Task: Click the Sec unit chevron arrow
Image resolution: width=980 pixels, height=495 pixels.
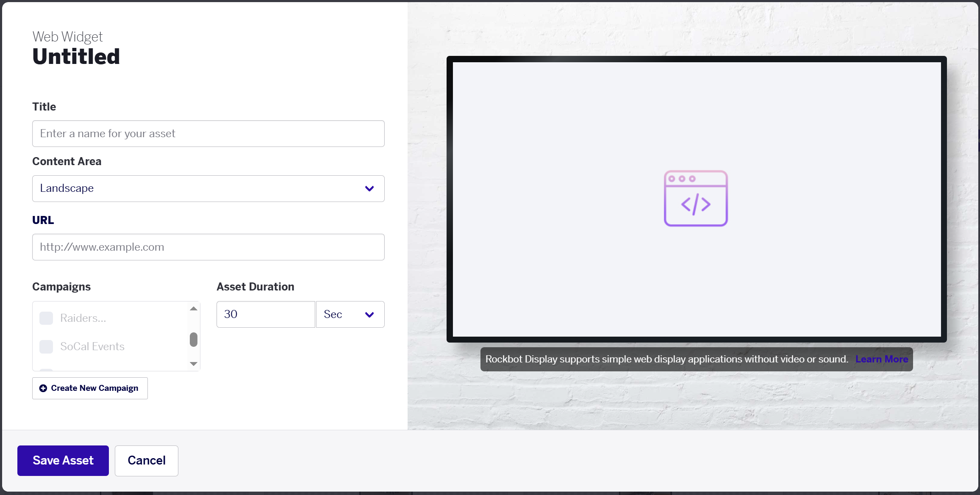Action: [x=369, y=315]
